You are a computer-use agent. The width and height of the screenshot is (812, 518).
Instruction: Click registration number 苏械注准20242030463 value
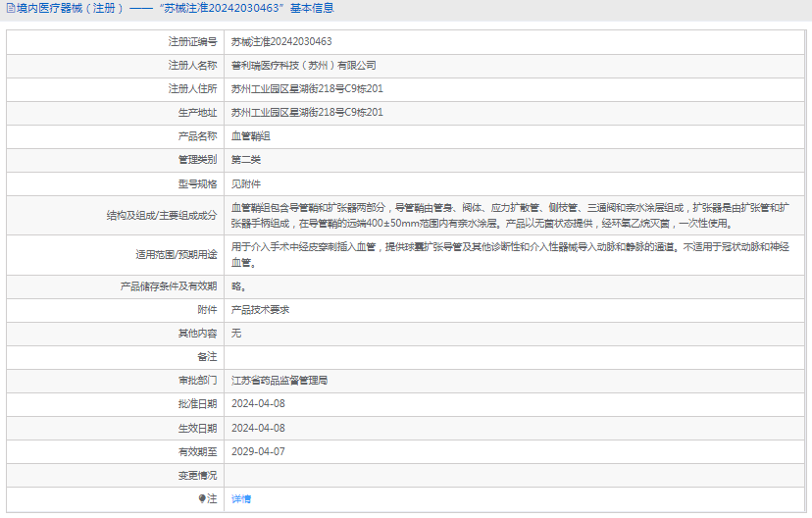coord(281,41)
